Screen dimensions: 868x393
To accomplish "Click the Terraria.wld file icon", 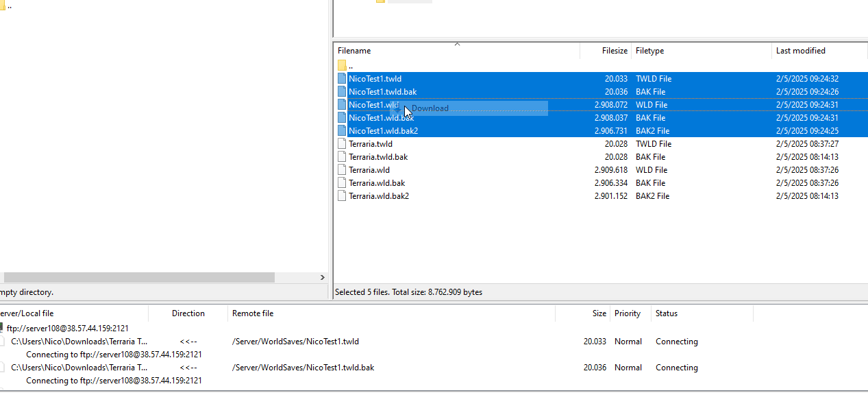I will tap(342, 170).
